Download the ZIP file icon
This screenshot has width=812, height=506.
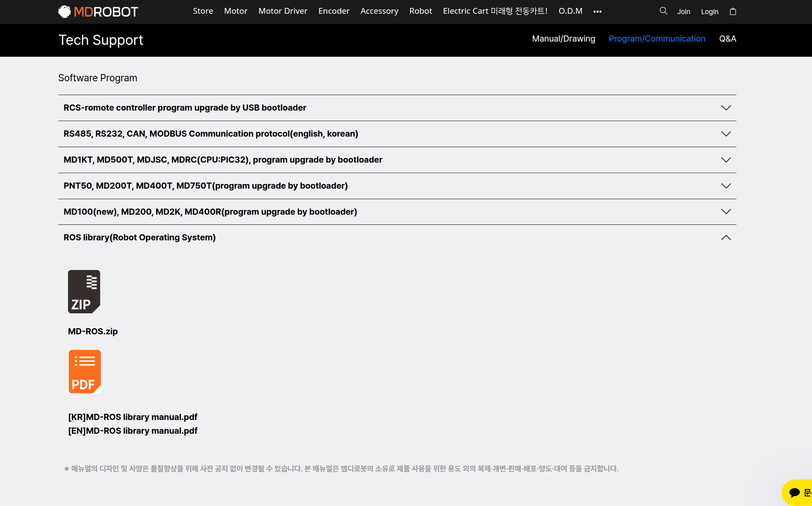pyautogui.click(x=84, y=292)
